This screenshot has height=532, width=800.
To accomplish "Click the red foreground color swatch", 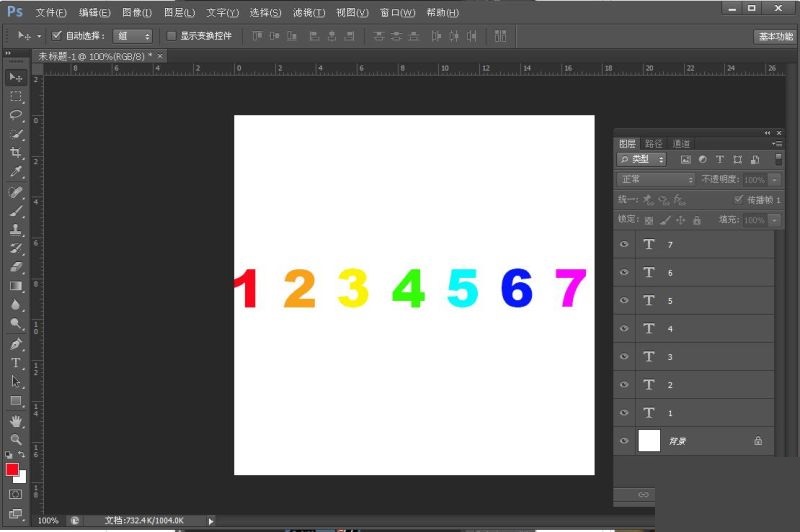I will pyautogui.click(x=12, y=469).
